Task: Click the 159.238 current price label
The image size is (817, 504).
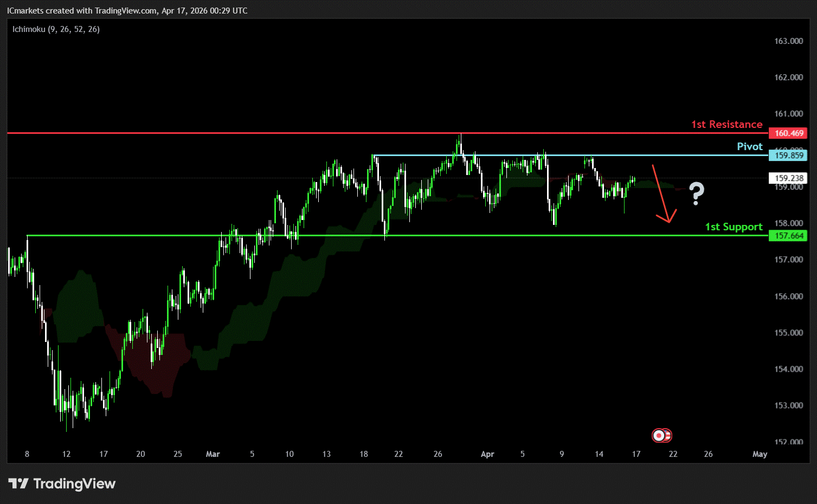Action: click(x=788, y=178)
